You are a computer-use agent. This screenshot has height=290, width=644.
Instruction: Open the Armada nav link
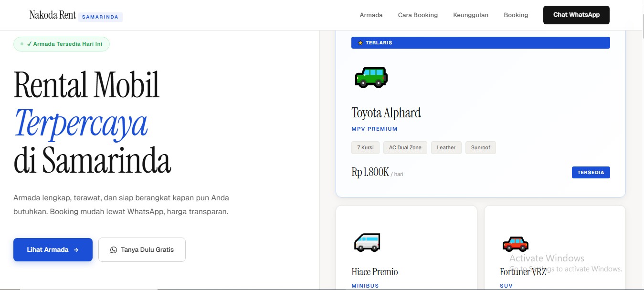(x=371, y=15)
